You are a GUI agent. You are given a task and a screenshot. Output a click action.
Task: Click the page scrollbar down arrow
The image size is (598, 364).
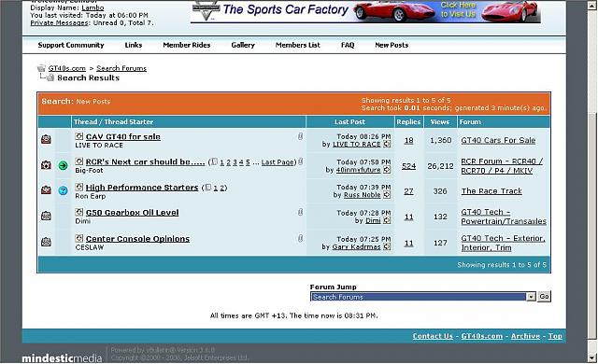(591, 357)
